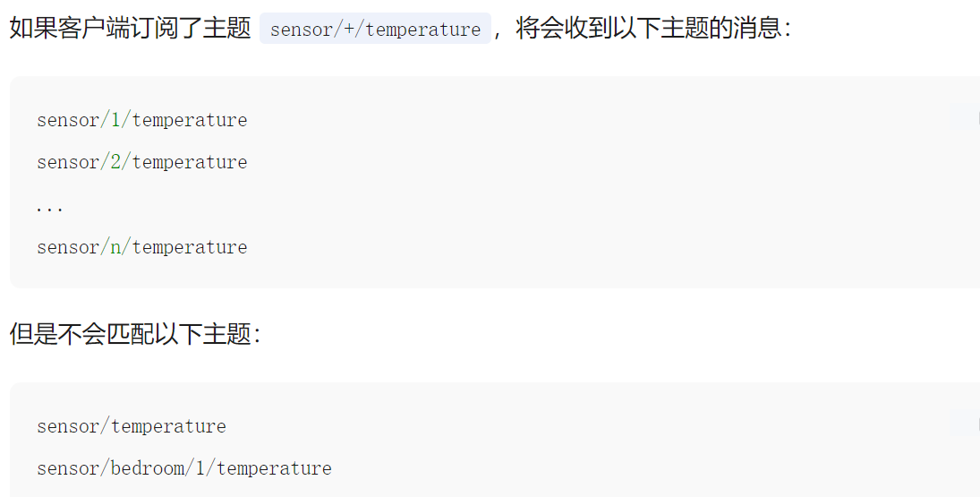Image resolution: width=980 pixels, height=497 pixels.
Task: Click the line sensor/2/temperature
Action: point(141,162)
